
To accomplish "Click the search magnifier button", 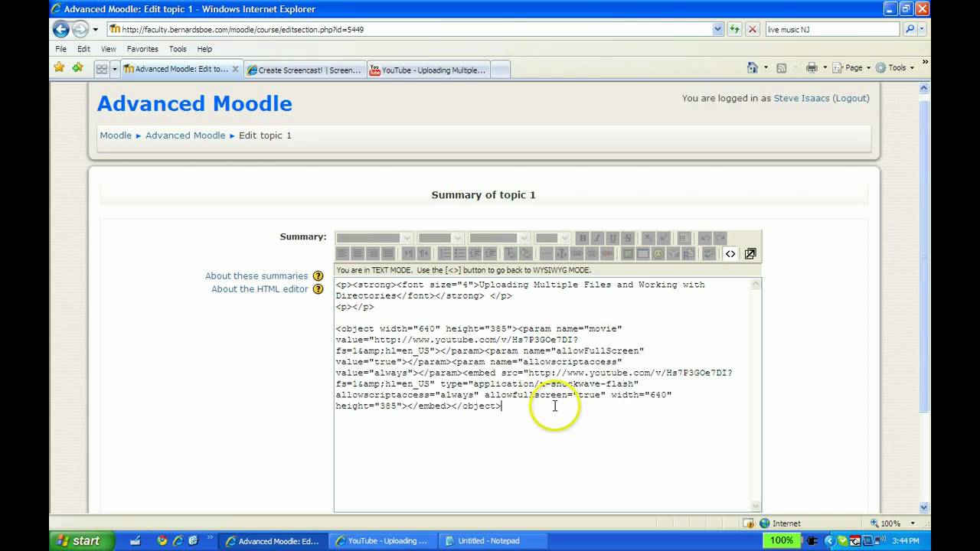I will pos(910,29).
